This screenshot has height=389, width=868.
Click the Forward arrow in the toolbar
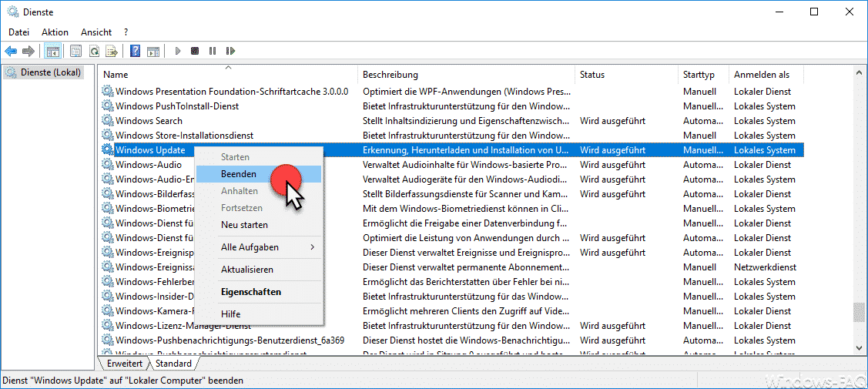(x=28, y=51)
